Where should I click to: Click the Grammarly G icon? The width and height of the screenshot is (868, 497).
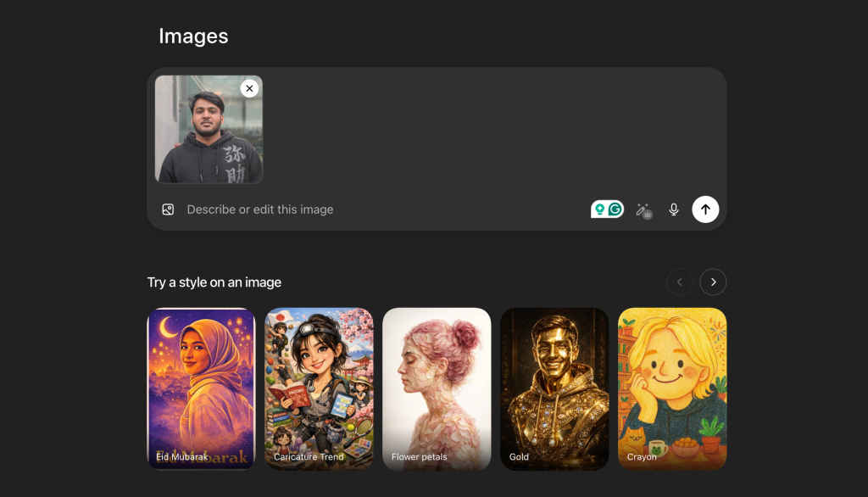tap(615, 209)
